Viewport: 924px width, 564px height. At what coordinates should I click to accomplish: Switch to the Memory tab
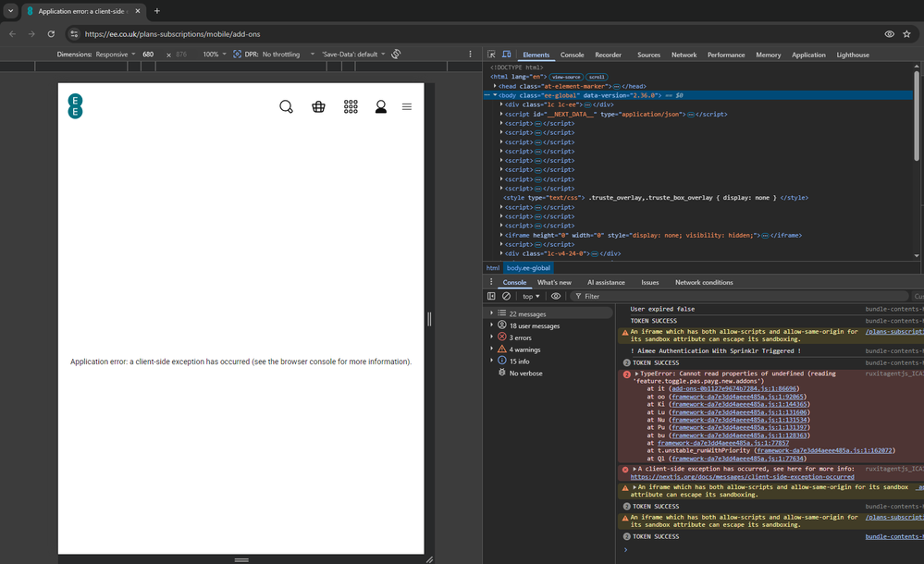click(769, 55)
